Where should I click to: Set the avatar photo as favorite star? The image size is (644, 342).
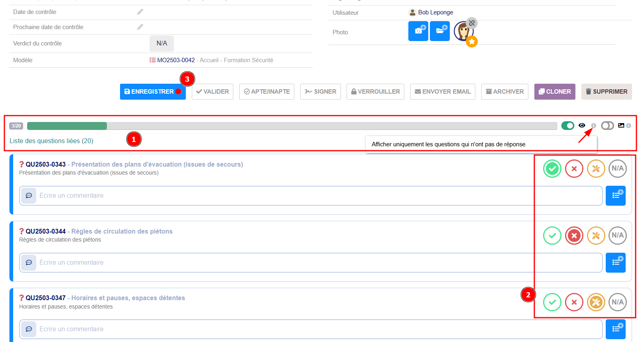[x=472, y=41]
